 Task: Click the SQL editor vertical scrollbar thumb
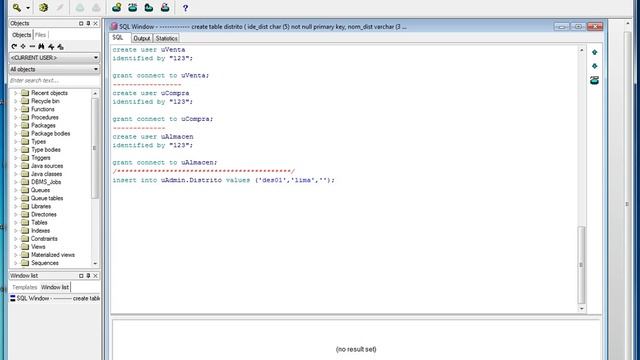click(582, 265)
